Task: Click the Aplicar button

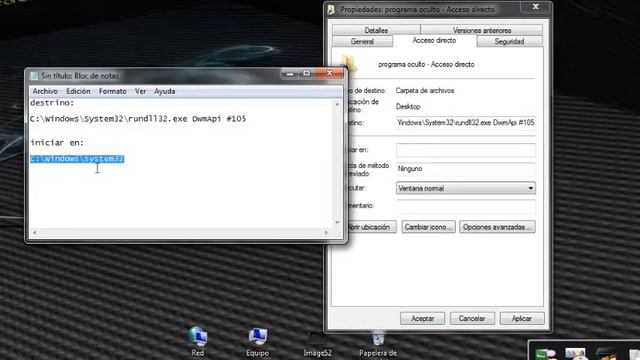Action: [522, 318]
